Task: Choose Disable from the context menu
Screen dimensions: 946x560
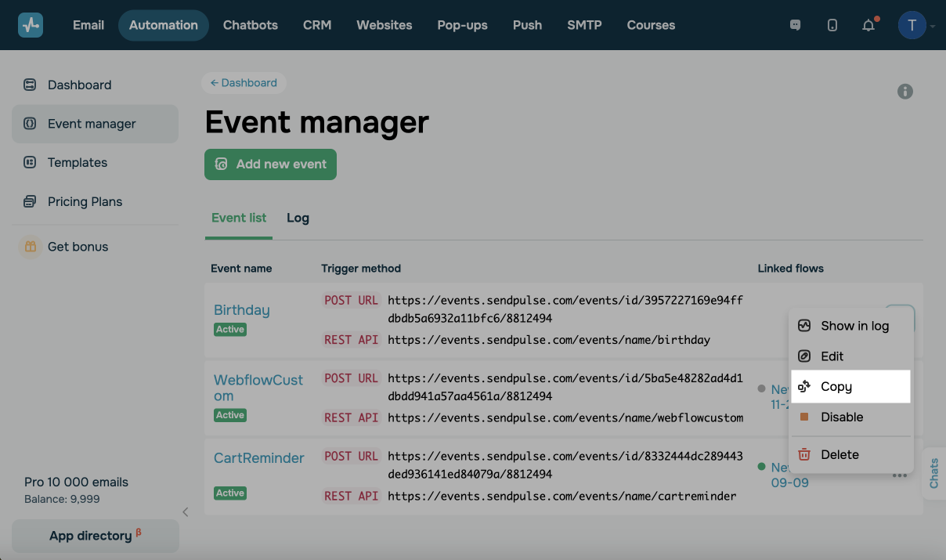Action: [x=842, y=417]
